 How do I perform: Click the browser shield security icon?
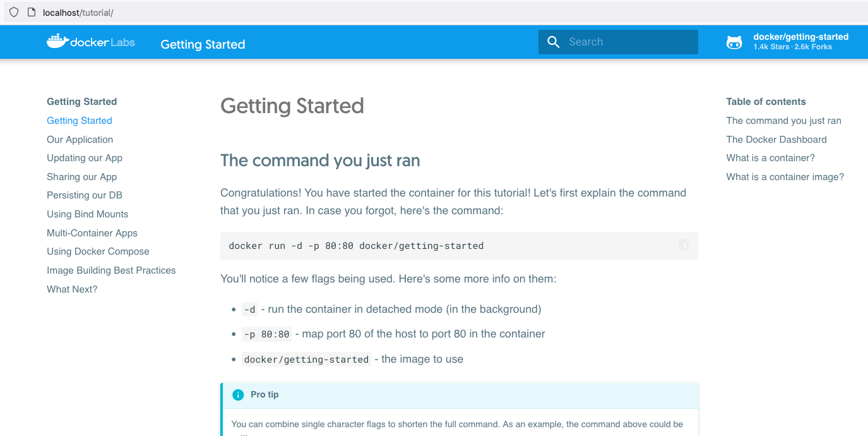click(x=14, y=12)
